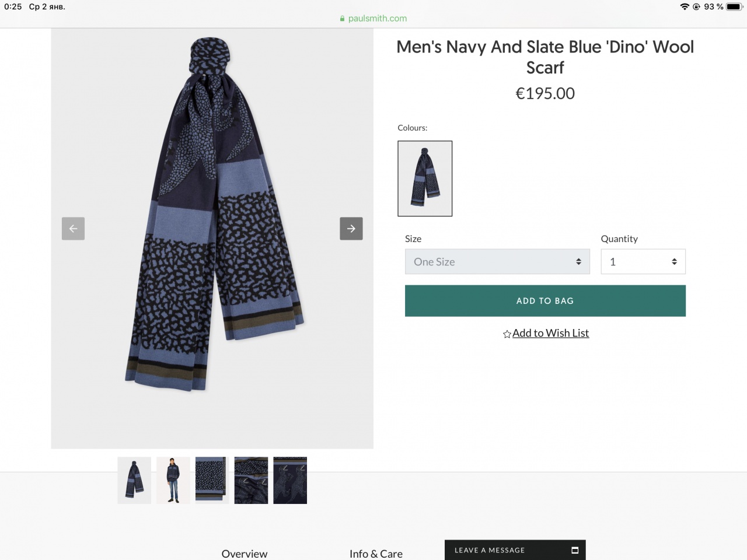Click the previous image left arrow

coord(74,229)
